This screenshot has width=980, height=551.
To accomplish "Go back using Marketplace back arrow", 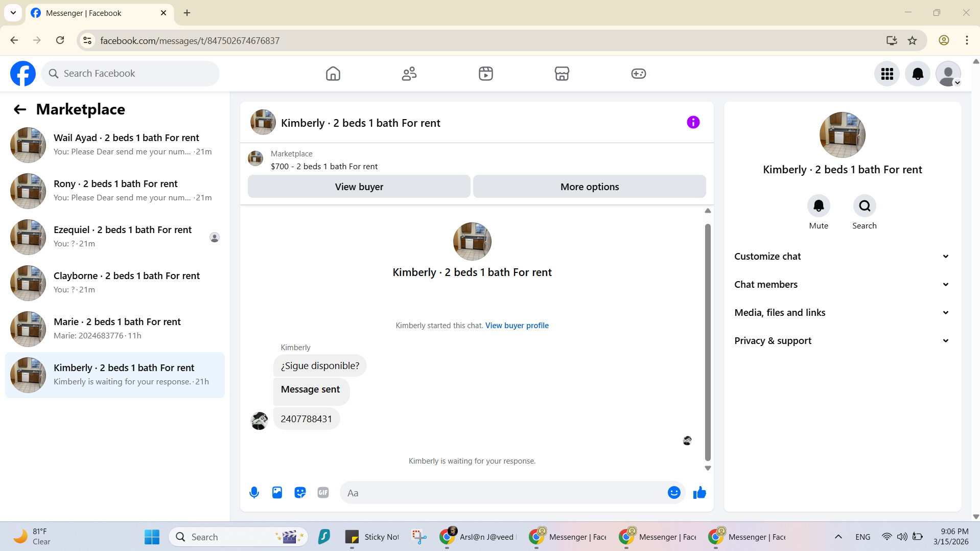I will click(x=20, y=109).
